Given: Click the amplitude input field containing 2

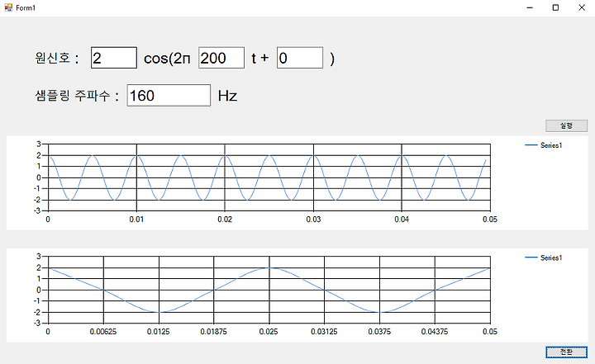Looking at the screenshot, I should pyautogui.click(x=114, y=58).
